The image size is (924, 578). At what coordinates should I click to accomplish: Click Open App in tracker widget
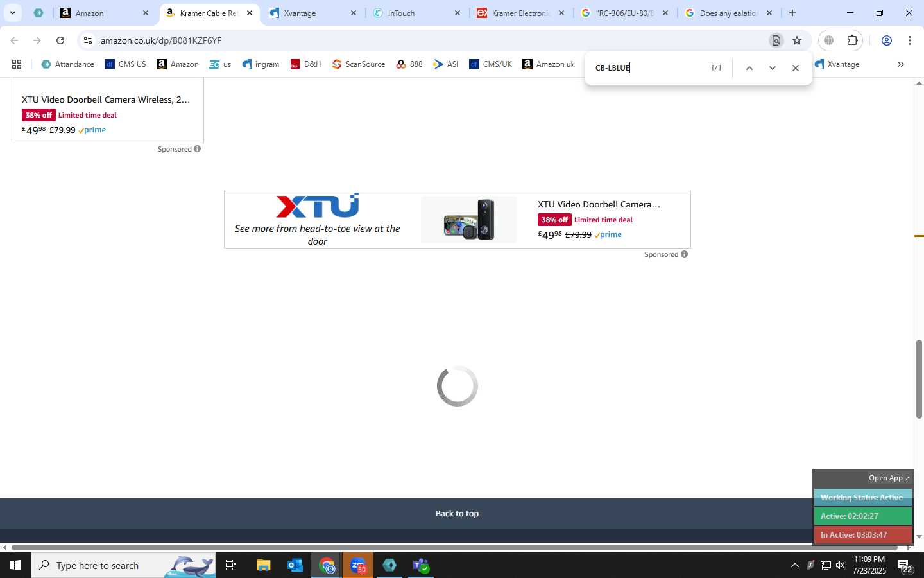(x=889, y=478)
